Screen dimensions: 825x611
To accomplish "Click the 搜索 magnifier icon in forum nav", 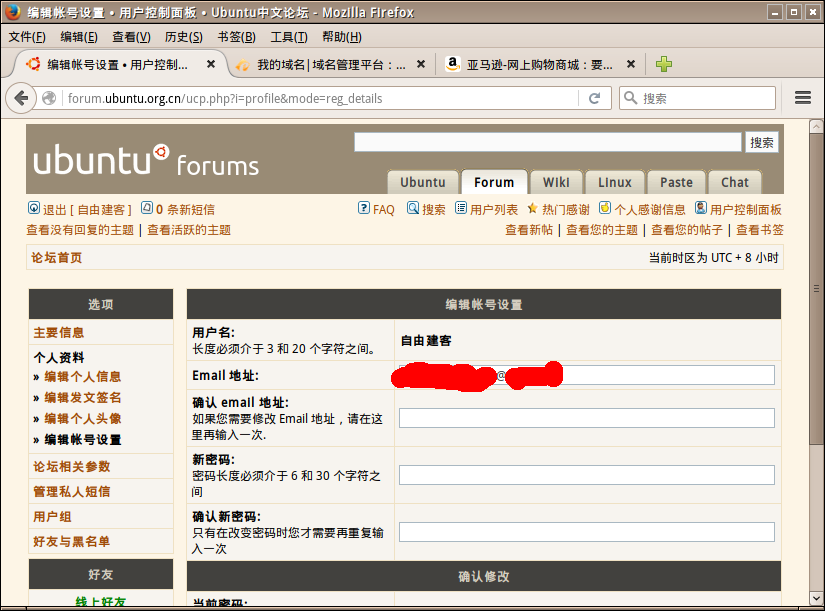I will coord(413,208).
